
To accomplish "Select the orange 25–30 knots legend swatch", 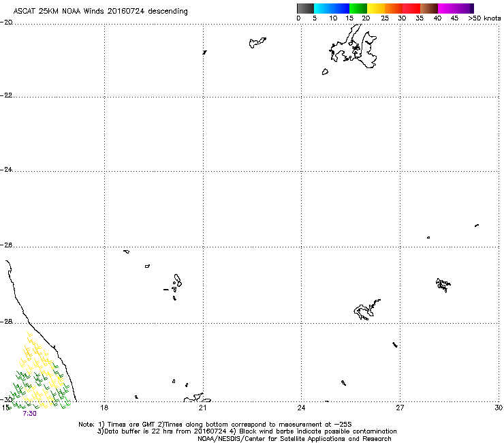I will (394, 8).
